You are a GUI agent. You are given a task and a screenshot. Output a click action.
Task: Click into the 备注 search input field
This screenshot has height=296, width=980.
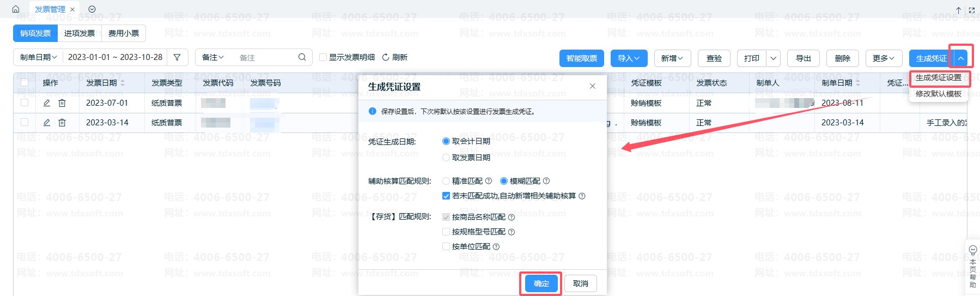tap(266, 57)
